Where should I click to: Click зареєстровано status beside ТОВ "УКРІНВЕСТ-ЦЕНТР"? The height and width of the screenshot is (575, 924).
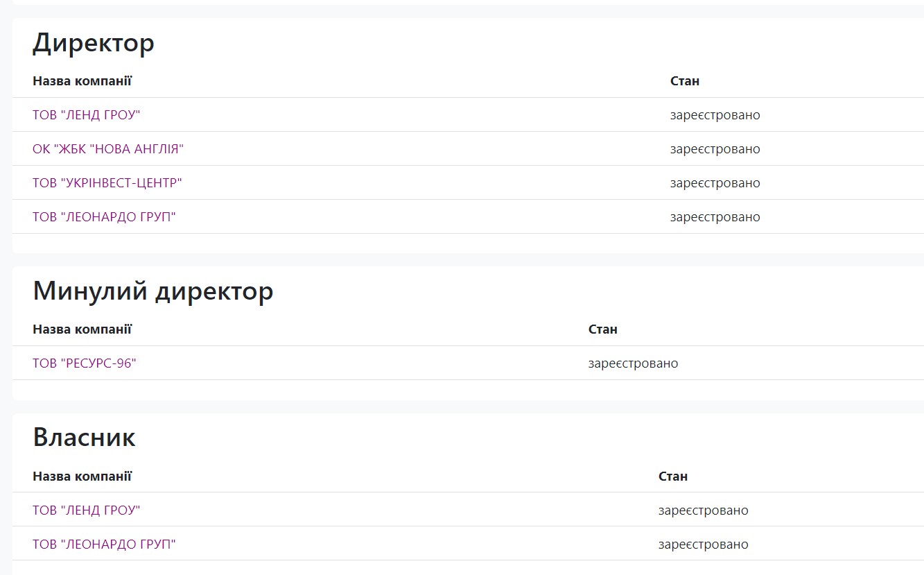715,183
